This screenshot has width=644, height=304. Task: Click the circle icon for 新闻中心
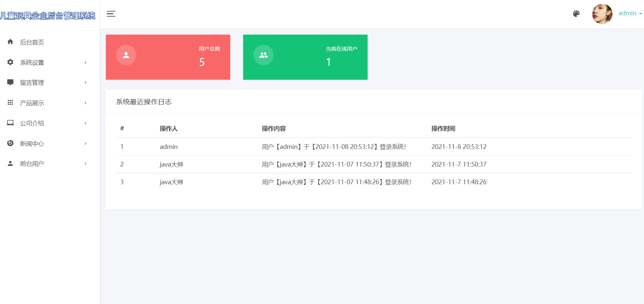(x=10, y=143)
